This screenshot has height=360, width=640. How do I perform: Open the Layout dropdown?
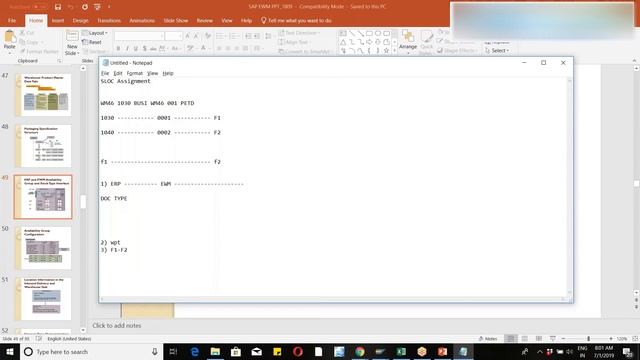[95, 33]
